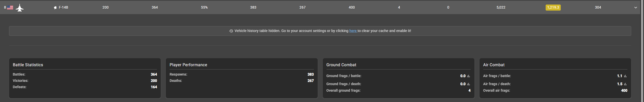Open chart for Ground frags per death
644x102 pixels.
point(468,84)
